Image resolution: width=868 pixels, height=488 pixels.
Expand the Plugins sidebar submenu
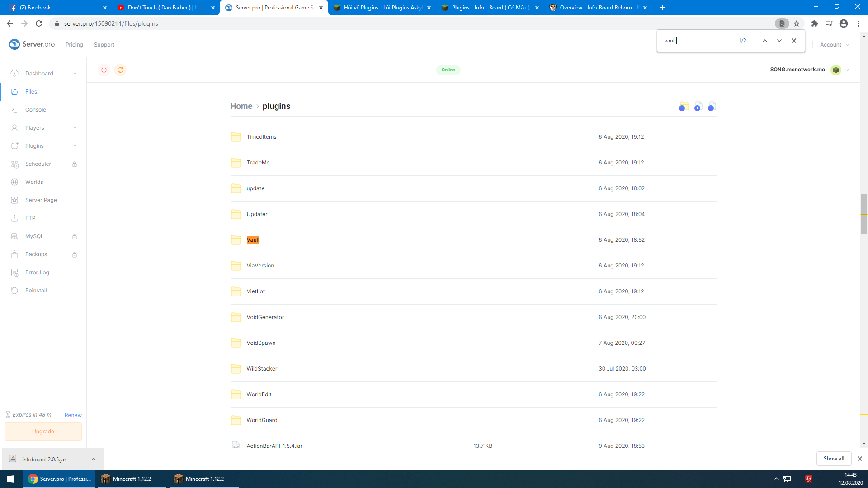click(75, 146)
